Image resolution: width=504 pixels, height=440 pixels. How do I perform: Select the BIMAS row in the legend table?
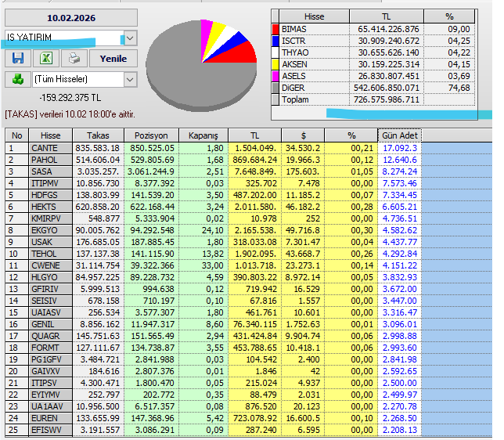click(x=373, y=29)
